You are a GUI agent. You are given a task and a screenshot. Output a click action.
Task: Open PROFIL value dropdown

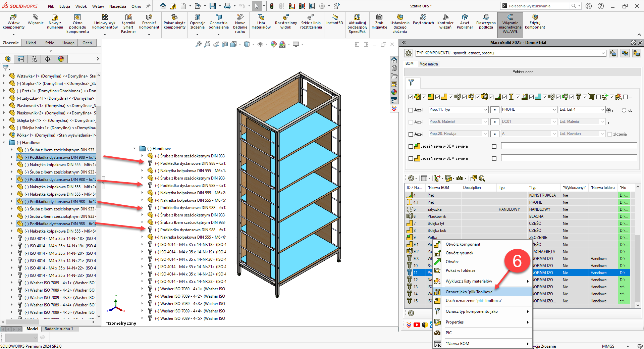point(554,109)
